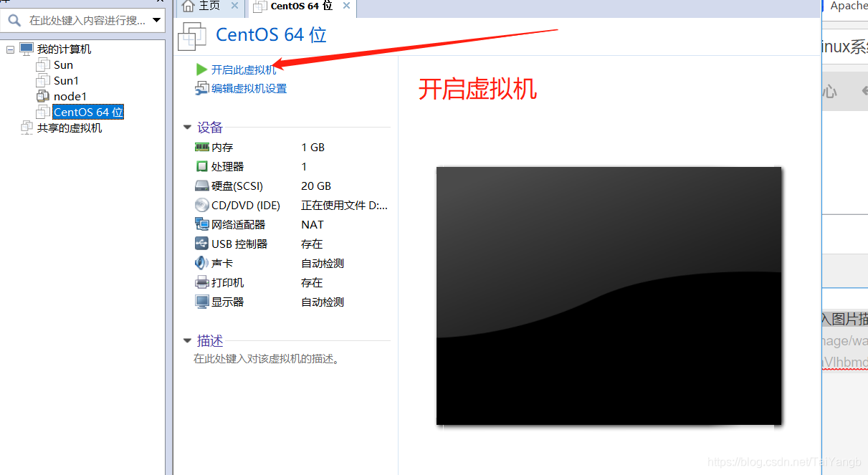This screenshot has width=868, height=475.
Task: Select Sun in the VM library
Action: [63, 64]
